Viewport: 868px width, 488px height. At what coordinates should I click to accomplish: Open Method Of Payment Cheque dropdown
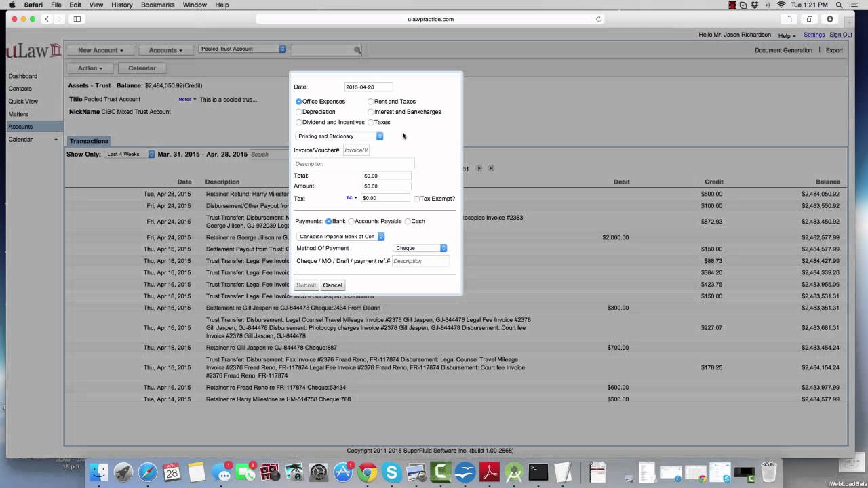[x=420, y=248]
